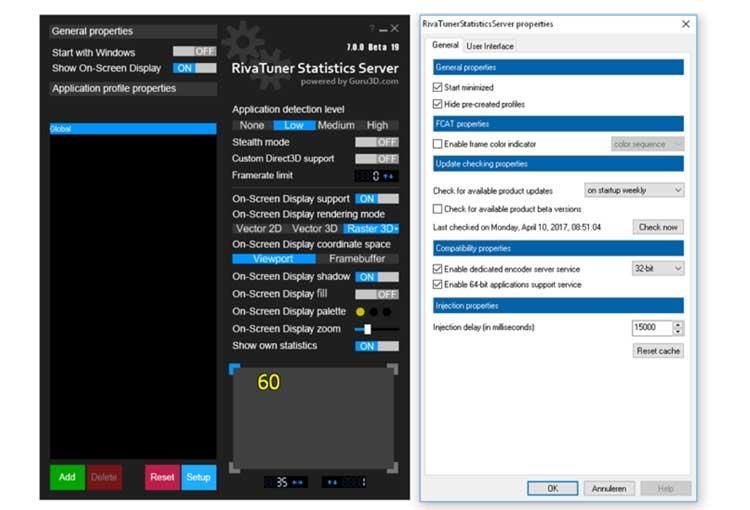Select the Global profile entry
The width and height of the screenshot is (750, 510).
pos(133,129)
